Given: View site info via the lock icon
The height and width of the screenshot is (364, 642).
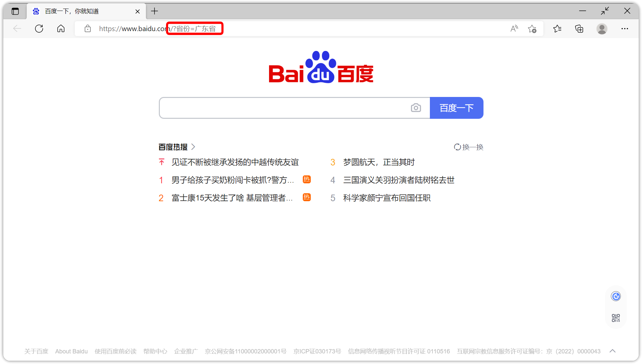Looking at the screenshot, I should (x=88, y=29).
